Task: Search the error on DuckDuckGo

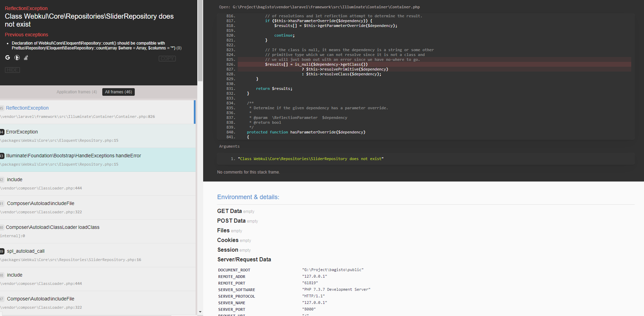Action: point(17,57)
